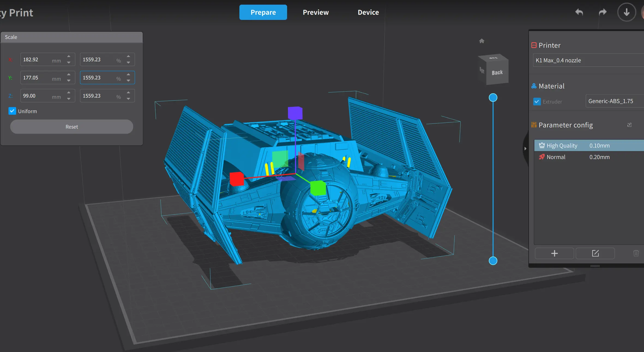Toggle the Uniform scaling checkbox

click(x=12, y=111)
